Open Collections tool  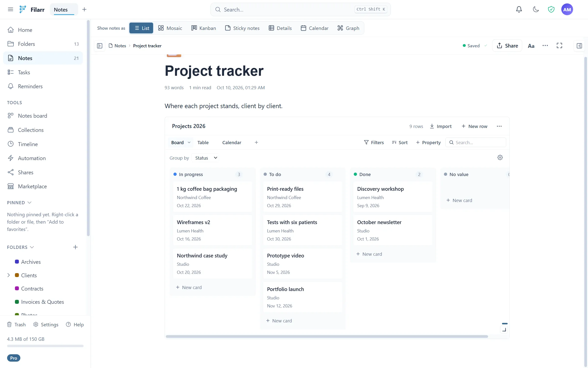coord(43,130)
